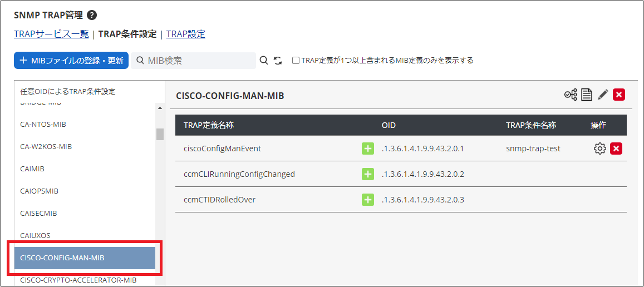644x287 pixels.
Task: Switch to the TRAP設定 tab
Action: 186,34
